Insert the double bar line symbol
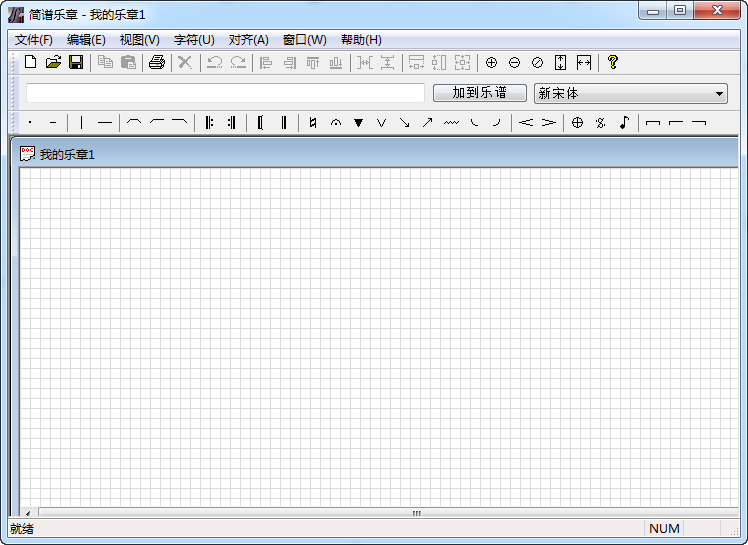This screenshot has height=545, width=748. pyautogui.click(x=284, y=123)
